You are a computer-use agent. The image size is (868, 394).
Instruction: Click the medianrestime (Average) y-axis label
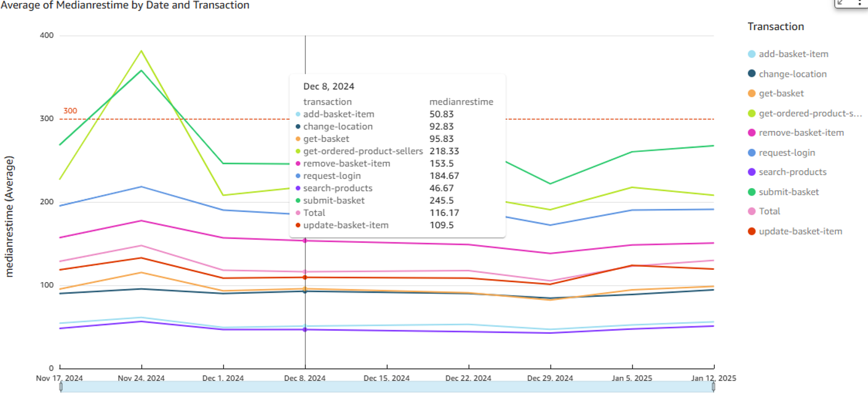(10, 216)
